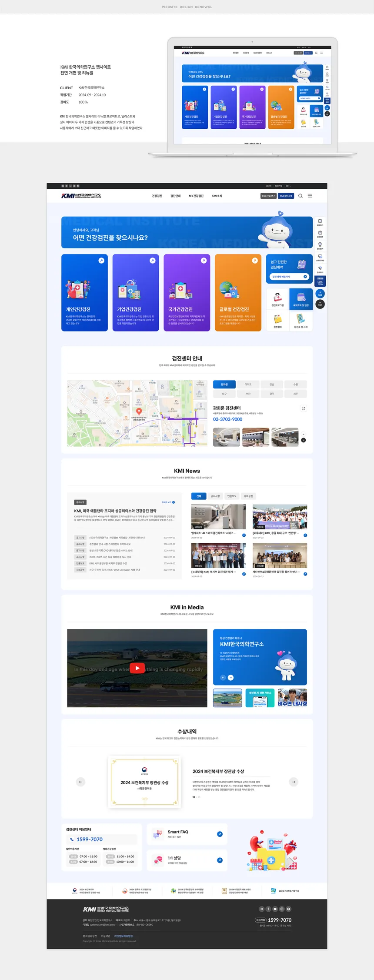This screenshot has height=980, width=374.
Task: Open the 기업건강검진 card arrow icon
Action: (153, 261)
